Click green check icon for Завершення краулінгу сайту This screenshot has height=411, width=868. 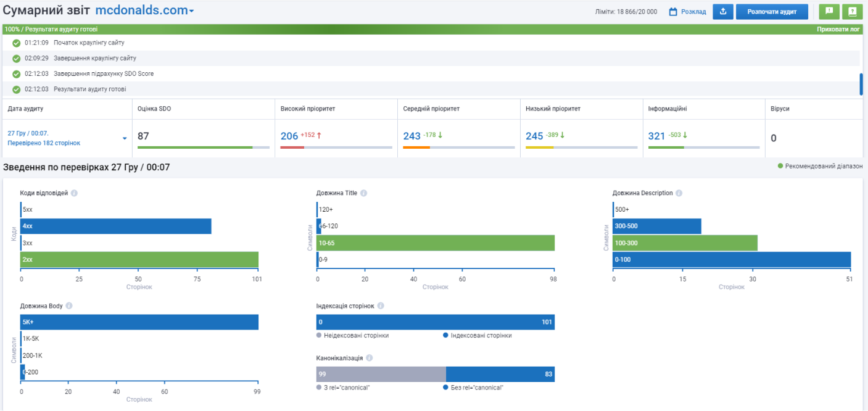click(x=17, y=59)
